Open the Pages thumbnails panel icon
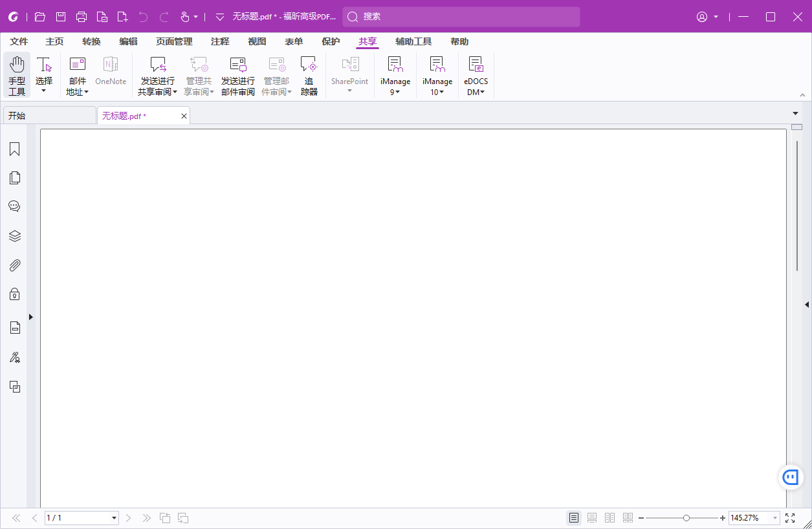Viewport: 812px width, 529px height. point(14,178)
